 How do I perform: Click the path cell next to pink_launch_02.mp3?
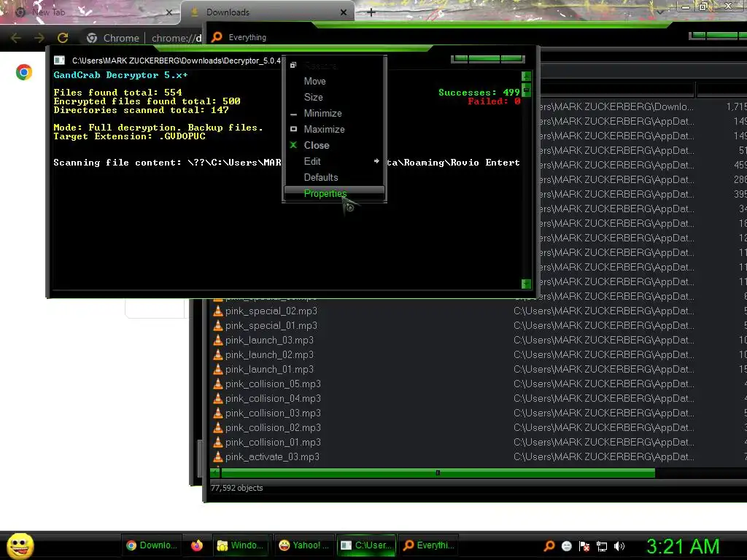(x=603, y=355)
